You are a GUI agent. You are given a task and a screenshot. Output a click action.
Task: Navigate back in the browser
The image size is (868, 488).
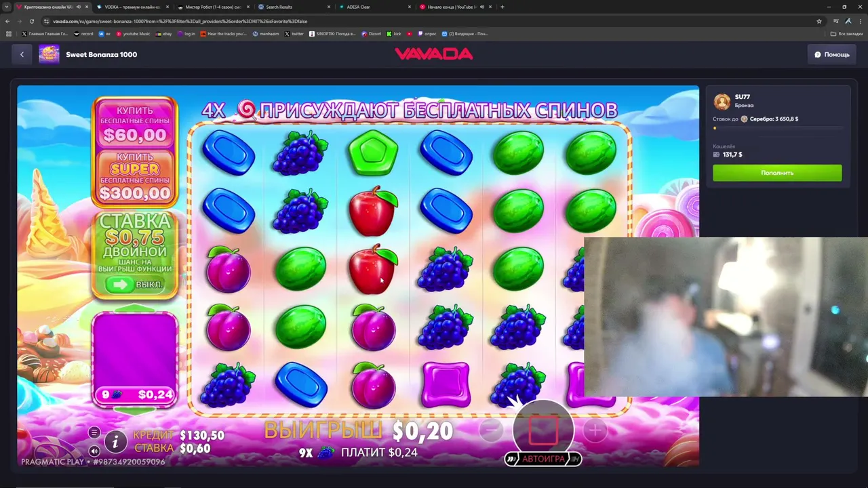[x=7, y=21]
